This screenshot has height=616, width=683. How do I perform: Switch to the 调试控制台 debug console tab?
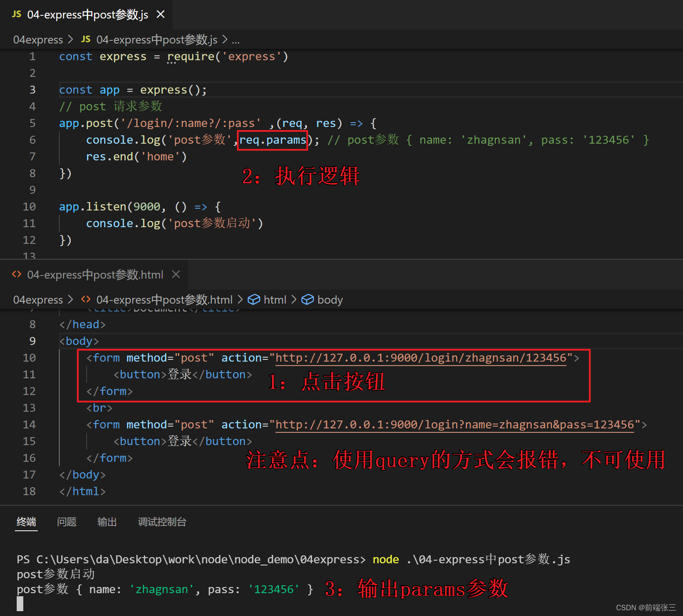pos(162,522)
